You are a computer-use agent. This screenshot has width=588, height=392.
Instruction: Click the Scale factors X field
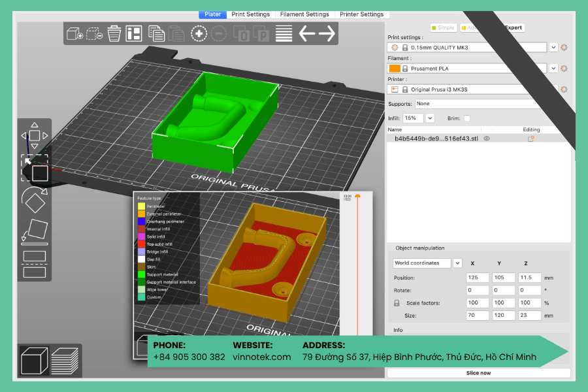point(478,302)
